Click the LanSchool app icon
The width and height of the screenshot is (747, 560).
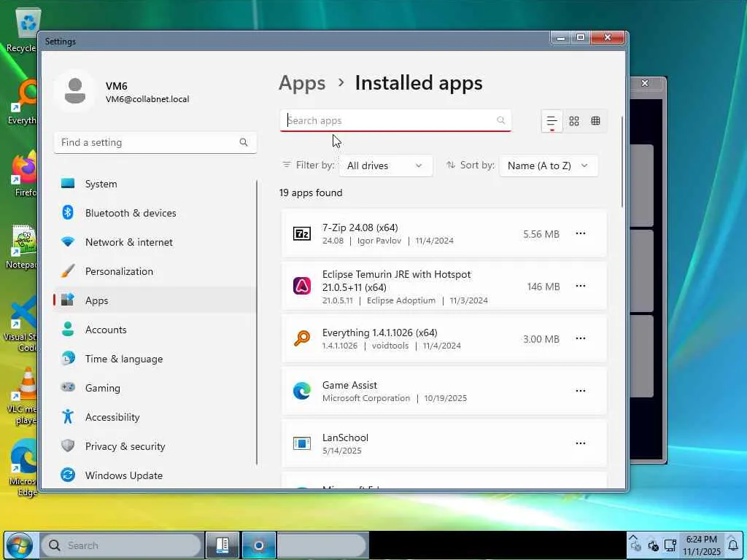[x=301, y=443]
